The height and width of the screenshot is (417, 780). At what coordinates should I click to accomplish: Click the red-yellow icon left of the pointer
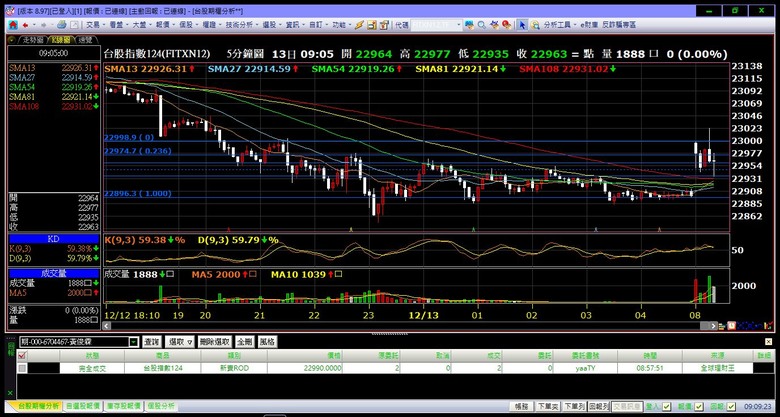point(507,24)
